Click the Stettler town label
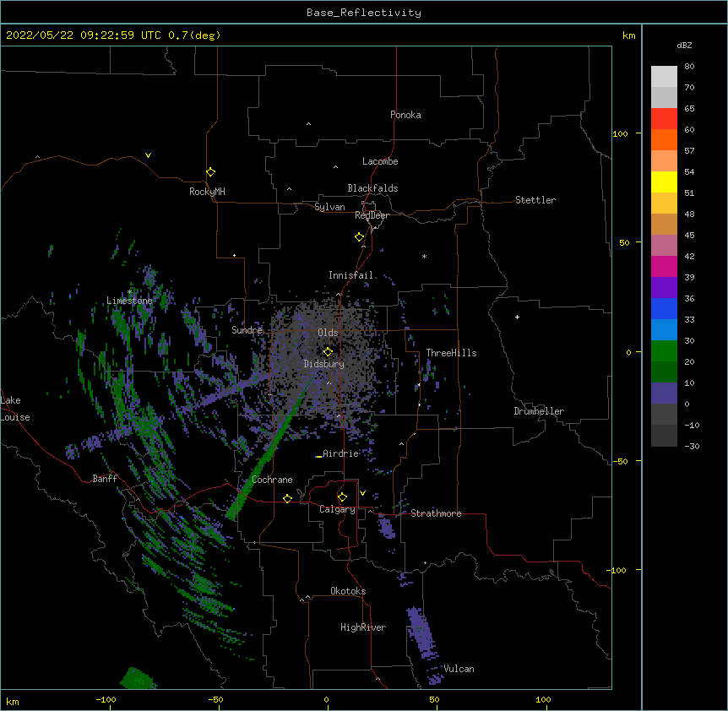This screenshot has width=728, height=711. coord(535,200)
